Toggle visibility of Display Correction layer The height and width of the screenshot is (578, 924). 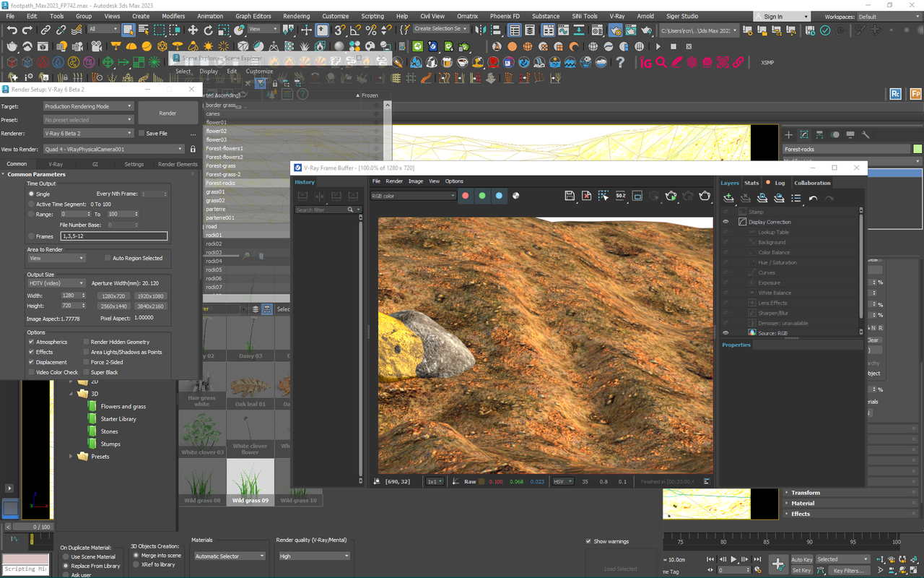tap(725, 222)
